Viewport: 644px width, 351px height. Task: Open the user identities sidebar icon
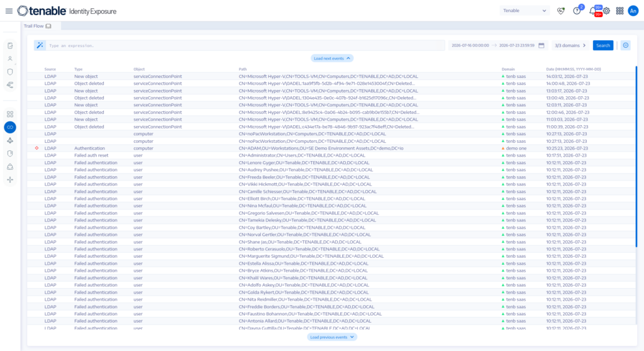(x=10, y=58)
